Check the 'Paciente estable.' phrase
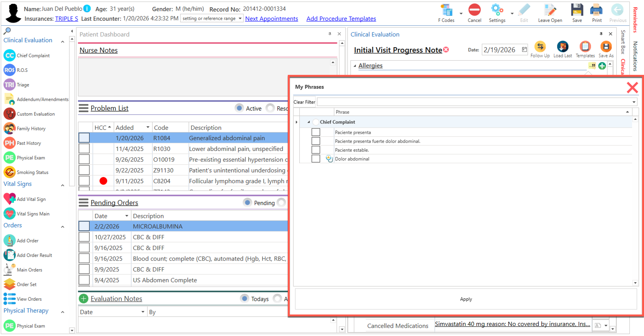The height and width of the screenshot is (336, 644). tap(316, 150)
